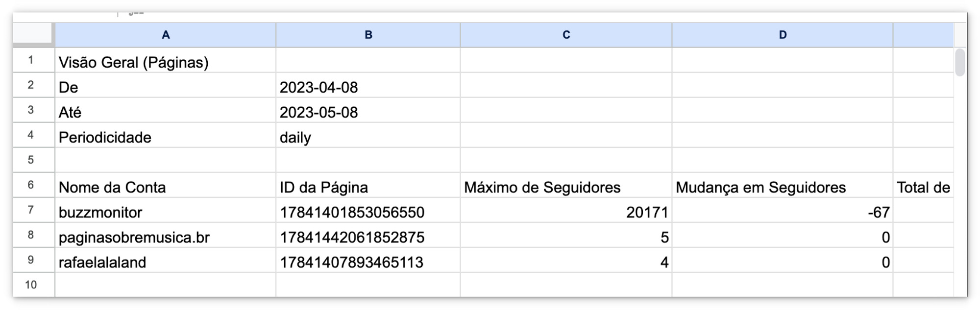The image size is (980, 310).
Task: Select the 2023-05-08 date cell
Action: coord(368,113)
